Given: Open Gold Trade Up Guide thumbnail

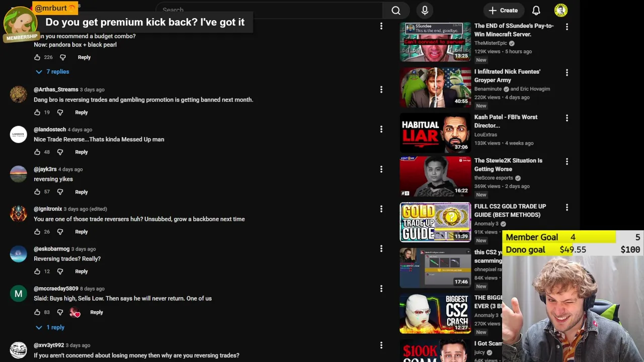Looking at the screenshot, I should click(x=435, y=222).
